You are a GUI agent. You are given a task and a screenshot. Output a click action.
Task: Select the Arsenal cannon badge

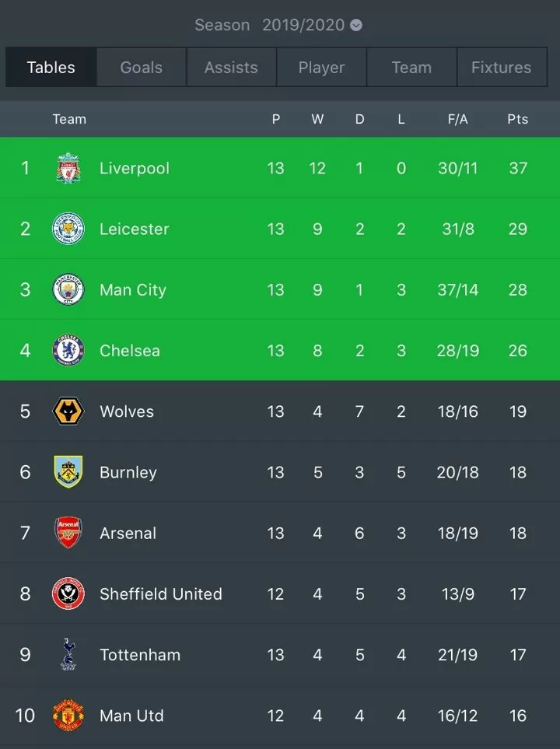point(68,533)
